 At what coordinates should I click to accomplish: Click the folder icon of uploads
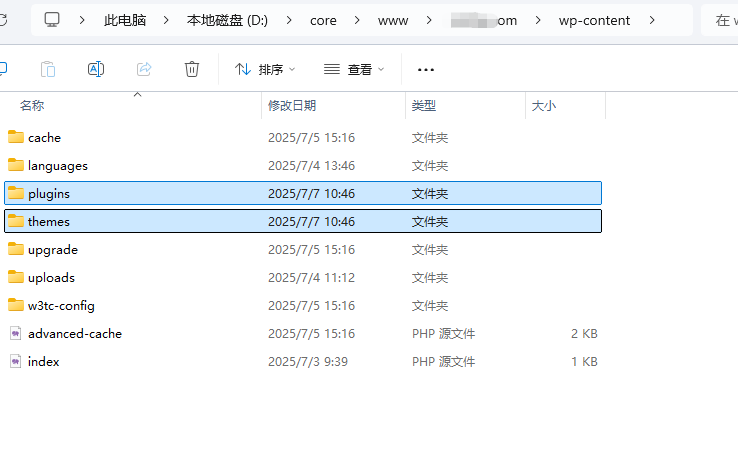pyautogui.click(x=16, y=277)
